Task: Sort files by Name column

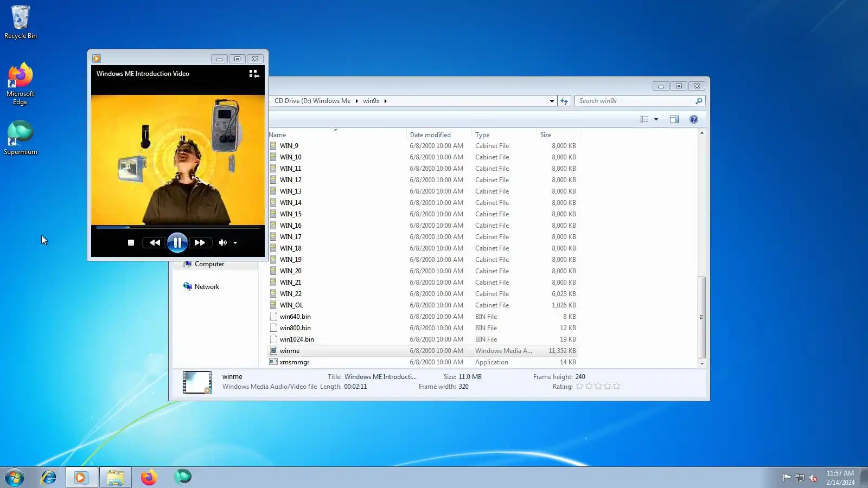Action: coord(337,135)
